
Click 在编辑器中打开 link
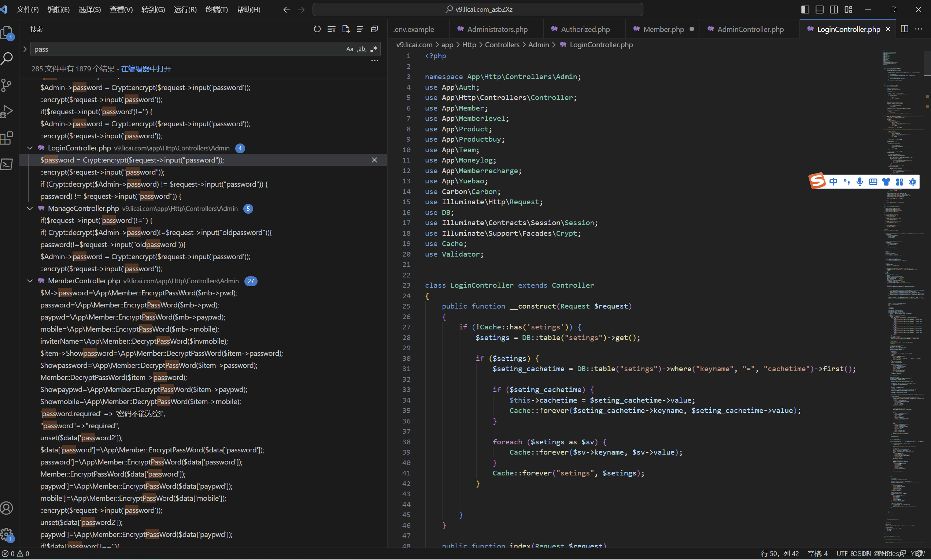pos(146,69)
